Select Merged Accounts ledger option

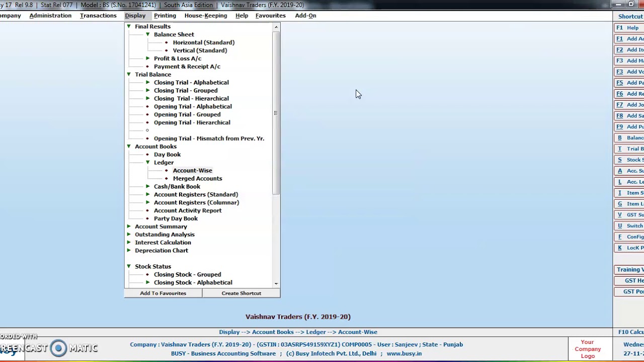pos(197,178)
